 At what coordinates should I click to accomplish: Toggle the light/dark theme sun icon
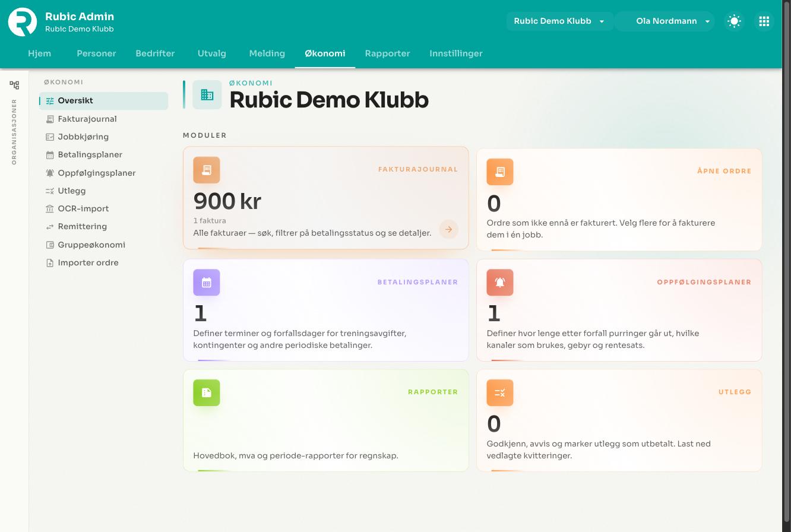[735, 21]
